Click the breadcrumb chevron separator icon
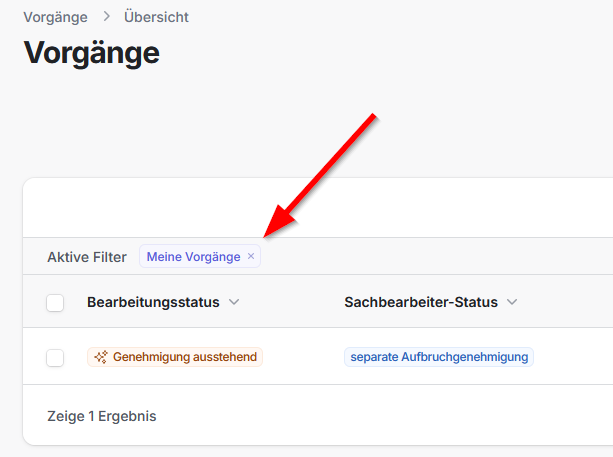Screen dimensions: 613x457 [105, 17]
